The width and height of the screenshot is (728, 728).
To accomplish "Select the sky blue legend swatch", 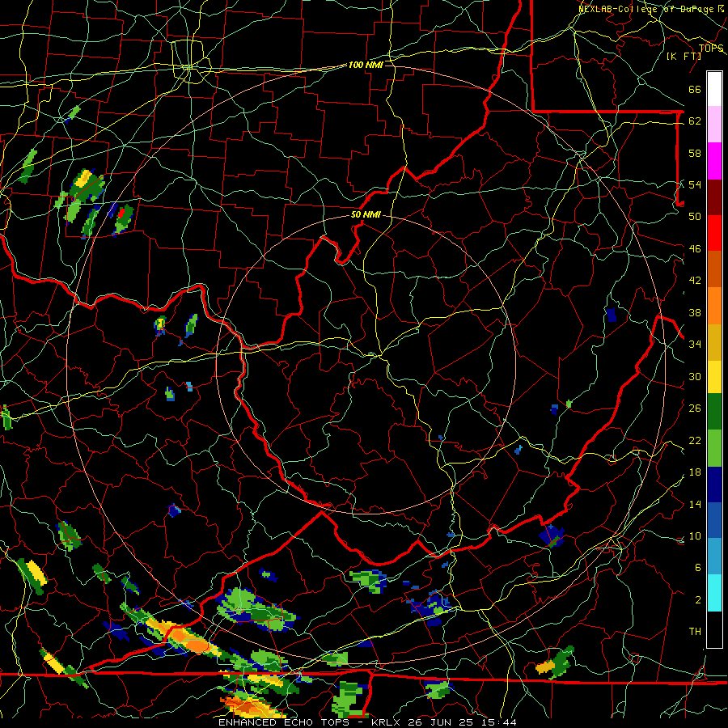I will pyautogui.click(x=714, y=557).
